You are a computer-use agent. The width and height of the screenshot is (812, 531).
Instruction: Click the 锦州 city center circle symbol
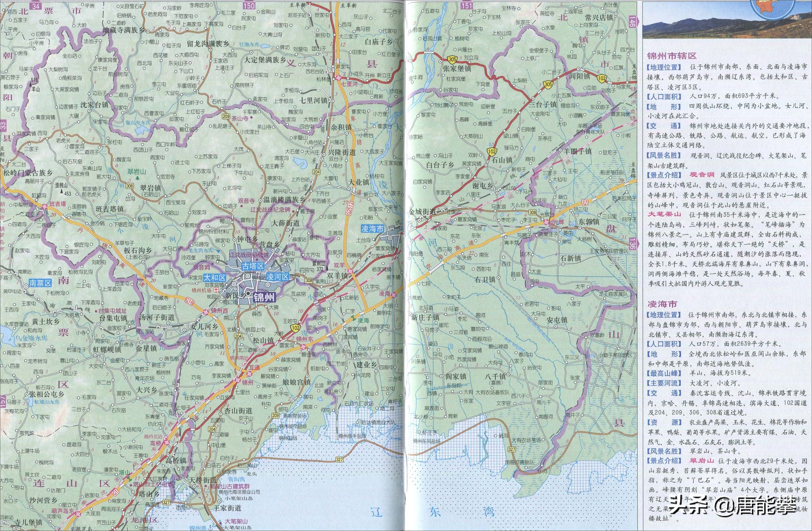[248, 294]
